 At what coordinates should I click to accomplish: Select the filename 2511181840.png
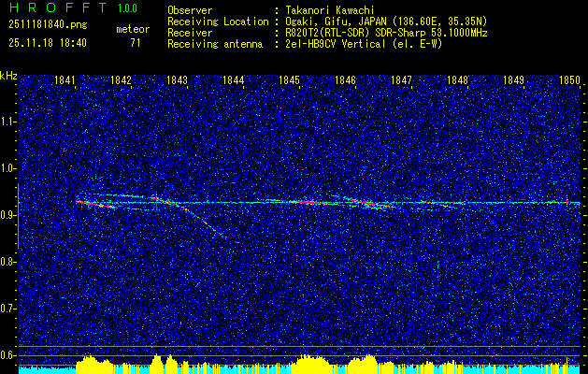point(48,25)
